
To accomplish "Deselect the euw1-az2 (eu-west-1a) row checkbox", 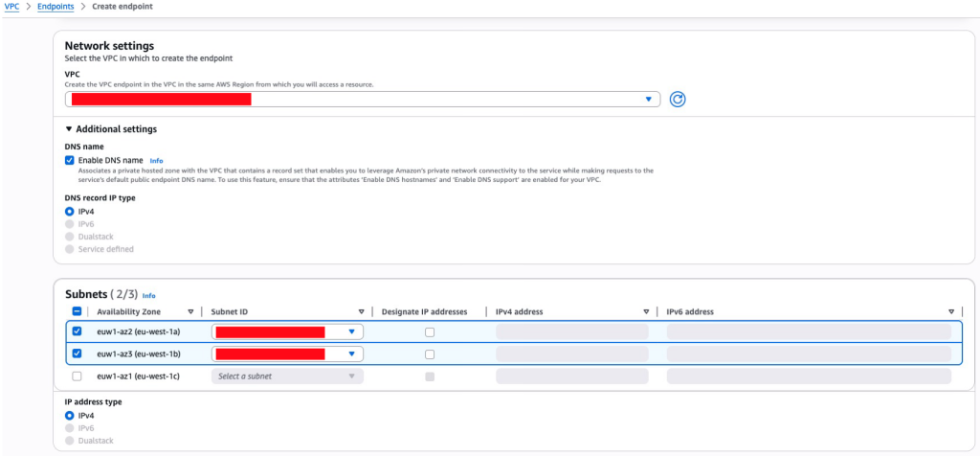I will click(78, 331).
